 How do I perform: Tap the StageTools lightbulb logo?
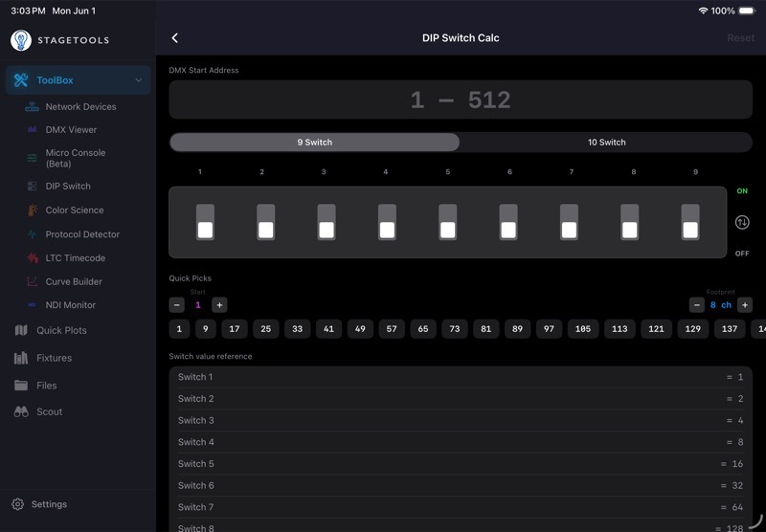21,40
